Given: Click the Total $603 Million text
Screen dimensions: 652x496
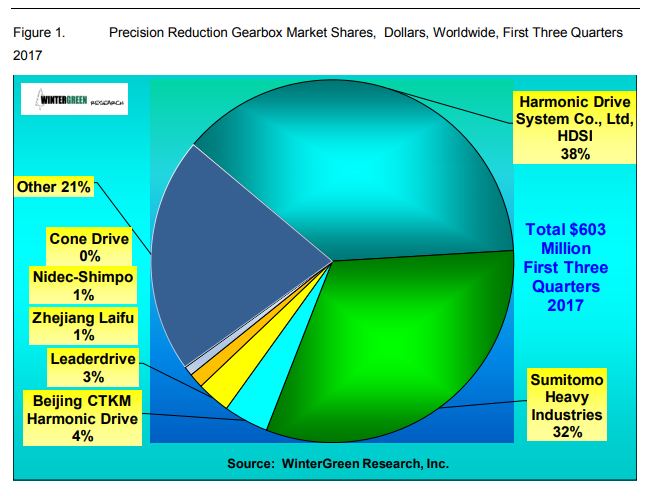Looking at the screenshot, I should (x=566, y=267).
